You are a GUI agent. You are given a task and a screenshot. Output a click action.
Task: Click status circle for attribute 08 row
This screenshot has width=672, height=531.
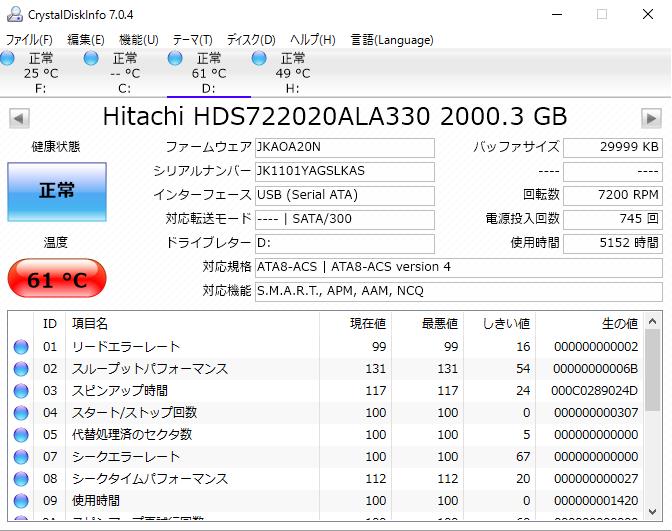21,479
